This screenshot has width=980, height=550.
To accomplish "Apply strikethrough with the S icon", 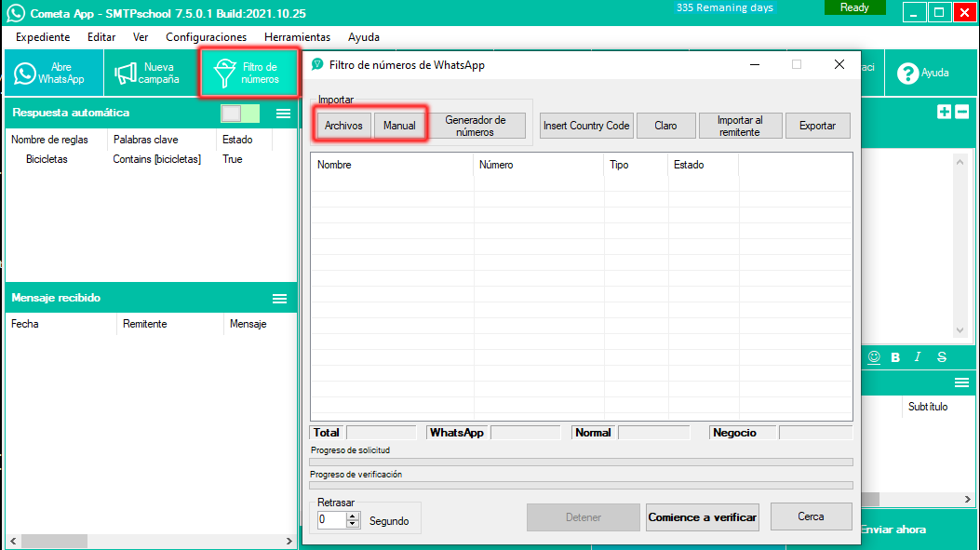I will pyautogui.click(x=941, y=356).
